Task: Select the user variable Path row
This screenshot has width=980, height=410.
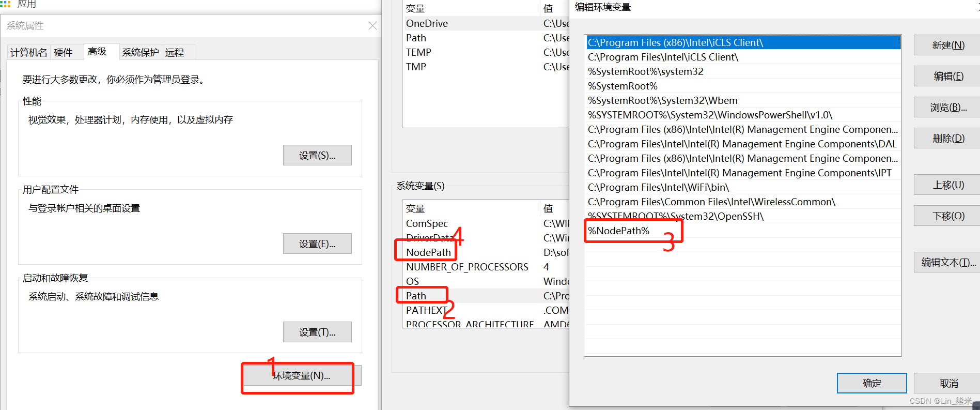Action: click(x=486, y=38)
